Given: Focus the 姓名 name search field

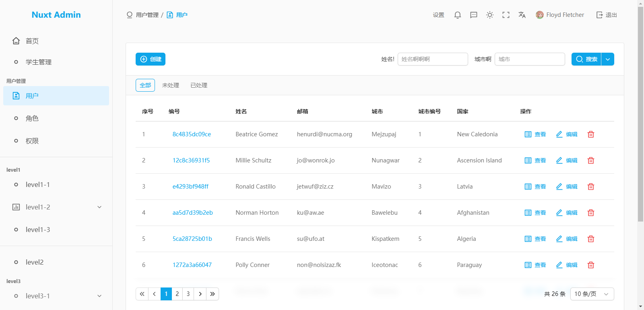Looking at the screenshot, I should [x=433, y=59].
